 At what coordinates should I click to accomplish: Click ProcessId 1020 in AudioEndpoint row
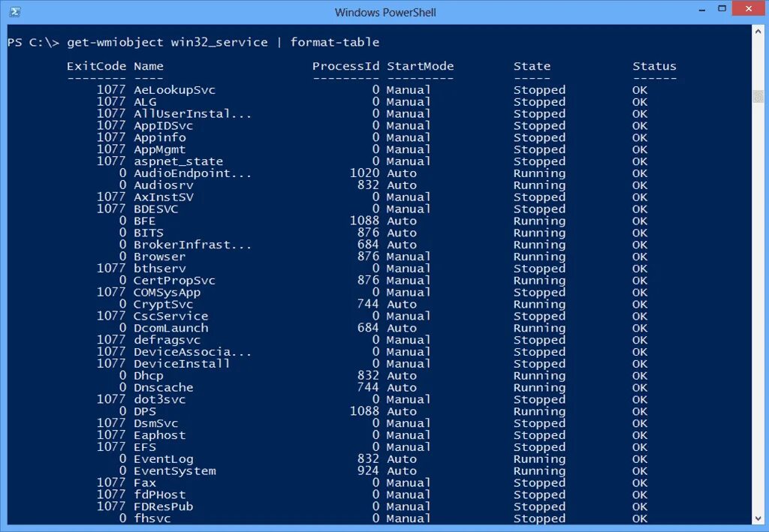(364, 173)
